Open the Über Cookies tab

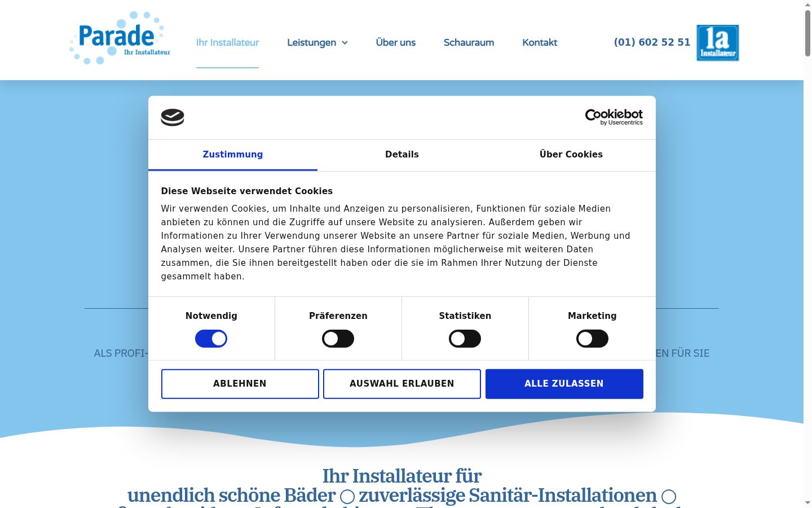(571, 155)
